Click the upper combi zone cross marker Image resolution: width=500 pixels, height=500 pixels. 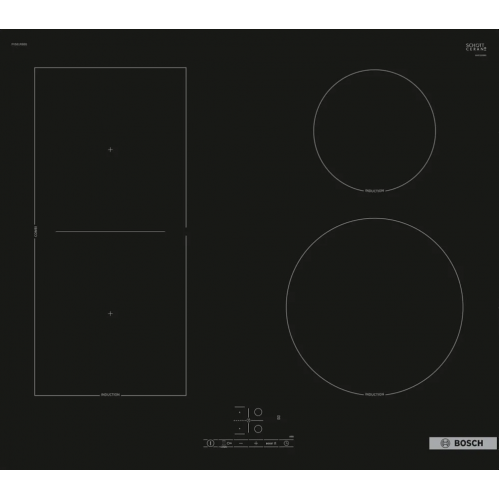point(110,150)
